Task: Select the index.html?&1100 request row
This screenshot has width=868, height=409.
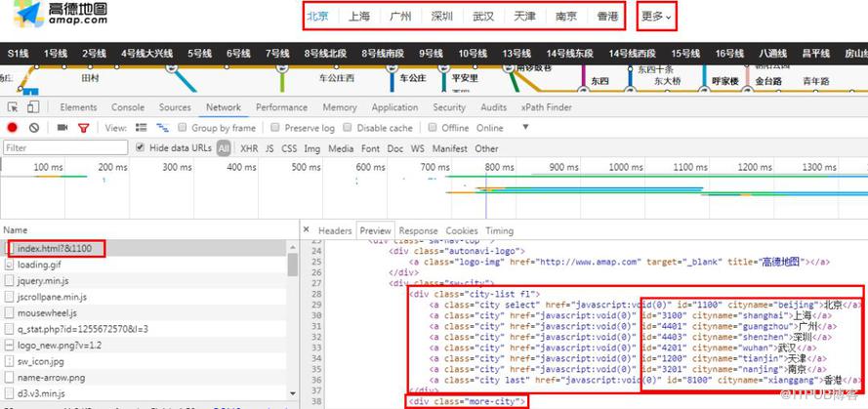Action: tap(61, 248)
